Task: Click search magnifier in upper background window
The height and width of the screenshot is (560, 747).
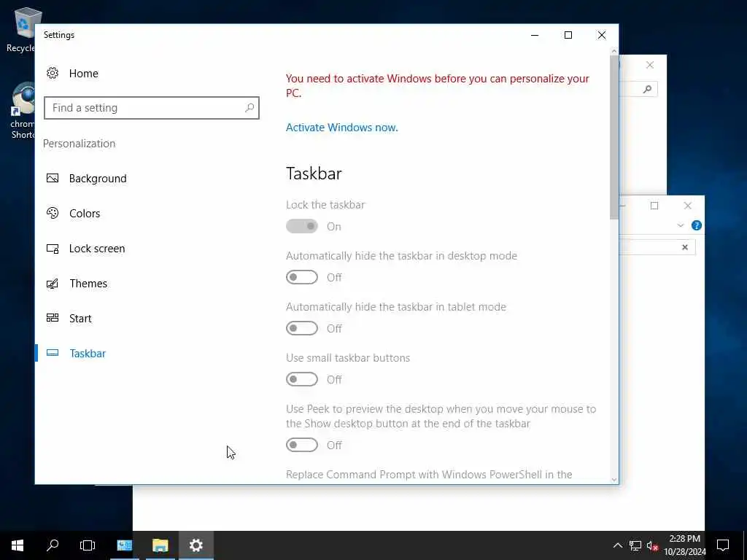Action: (647, 89)
